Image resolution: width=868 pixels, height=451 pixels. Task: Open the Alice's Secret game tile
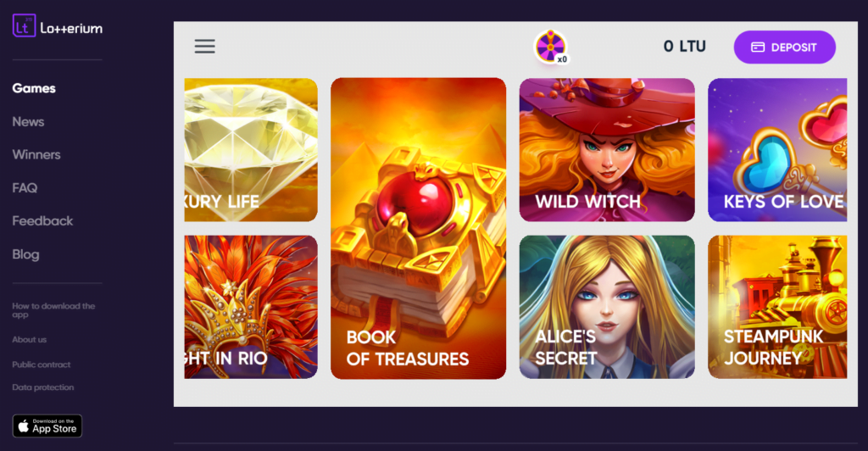coord(607,307)
